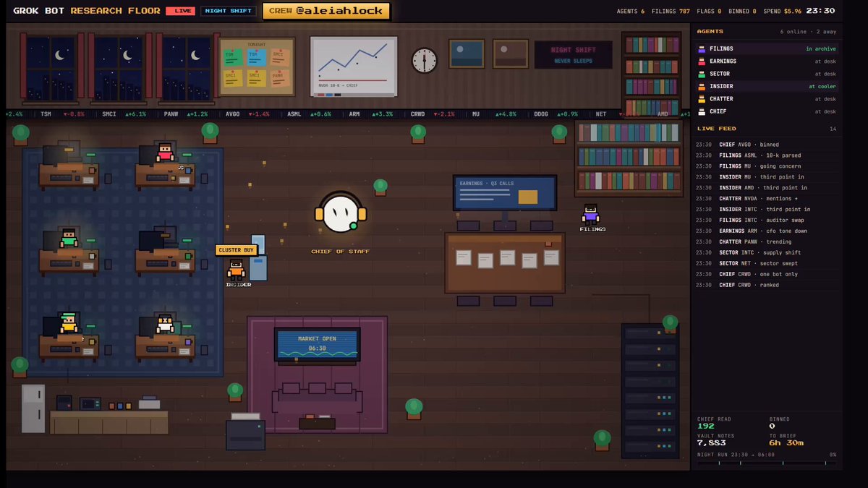The height and width of the screenshot is (488, 868).
Task: Click the water cooler
Action: tap(258, 257)
